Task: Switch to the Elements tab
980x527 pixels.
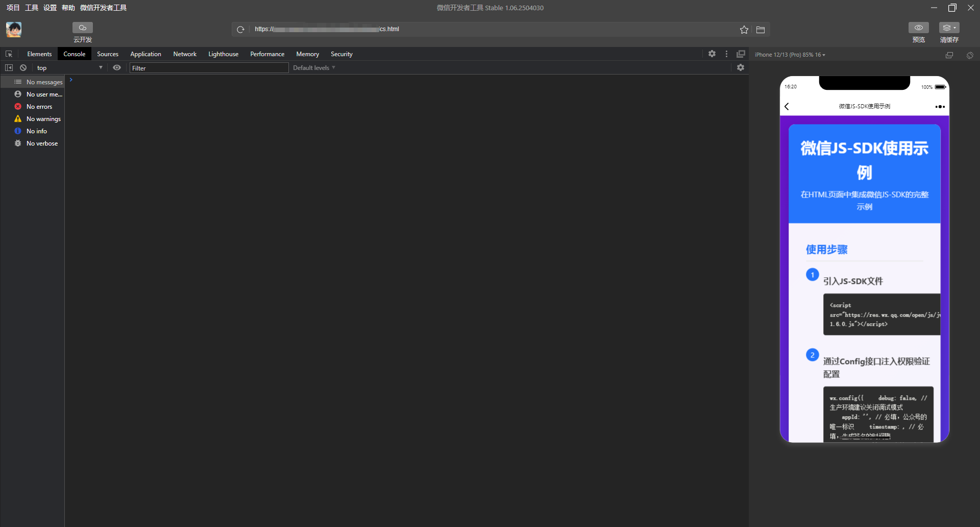Action: click(x=39, y=54)
